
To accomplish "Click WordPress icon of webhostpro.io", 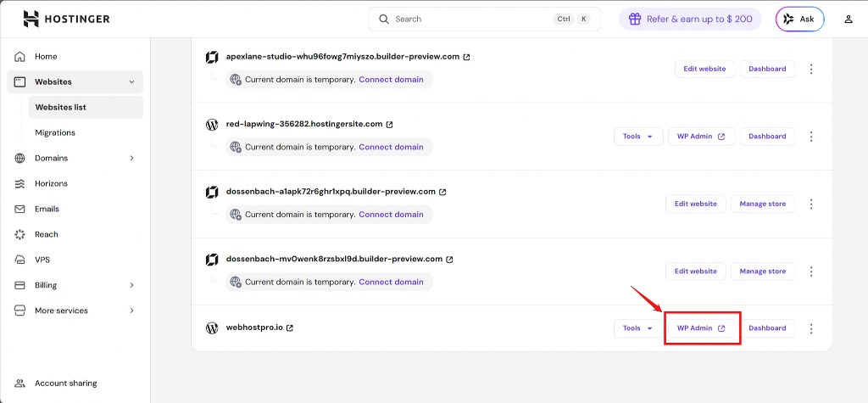I will click(x=211, y=327).
